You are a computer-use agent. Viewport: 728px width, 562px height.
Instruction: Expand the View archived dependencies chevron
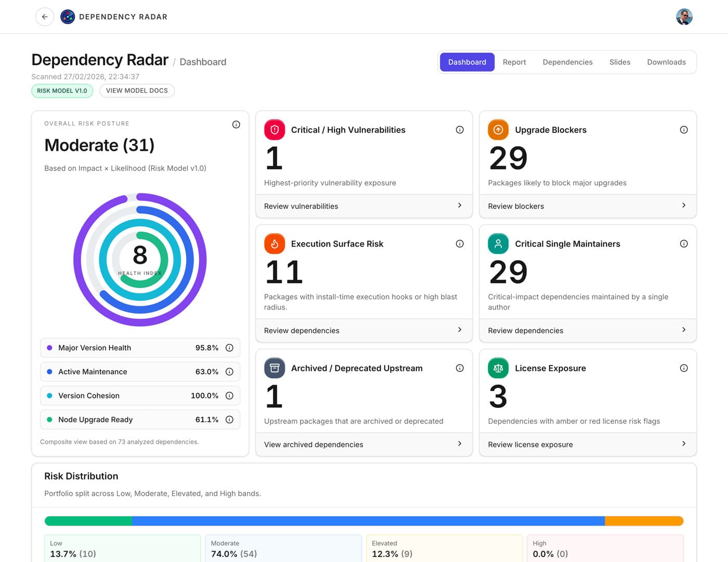click(x=460, y=444)
